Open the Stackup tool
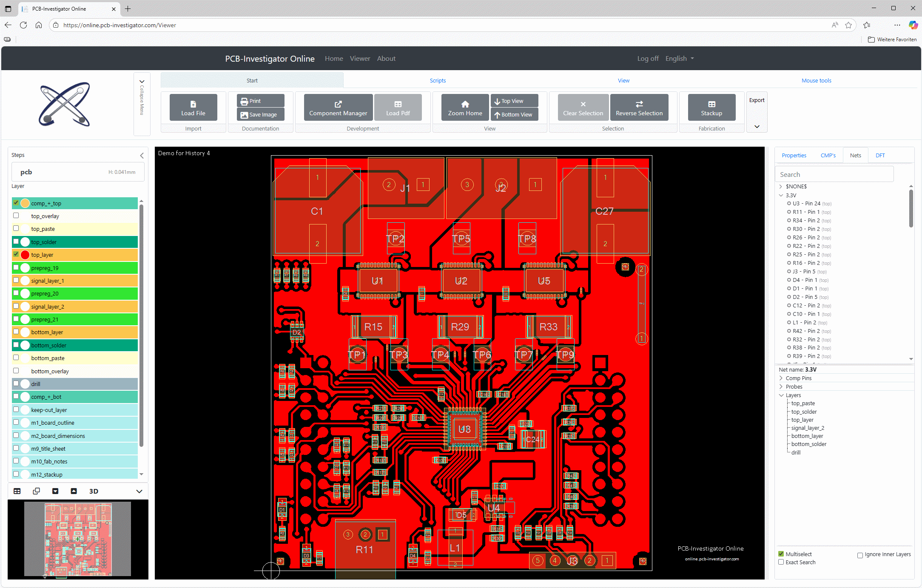922x588 pixels. 711,107
